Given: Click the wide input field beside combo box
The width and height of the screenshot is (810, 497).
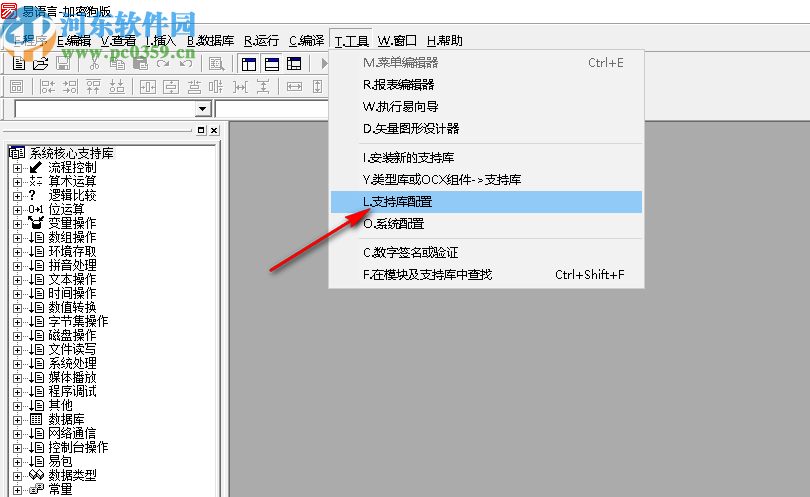Looking at the screenshot, I should click(272, 109).
